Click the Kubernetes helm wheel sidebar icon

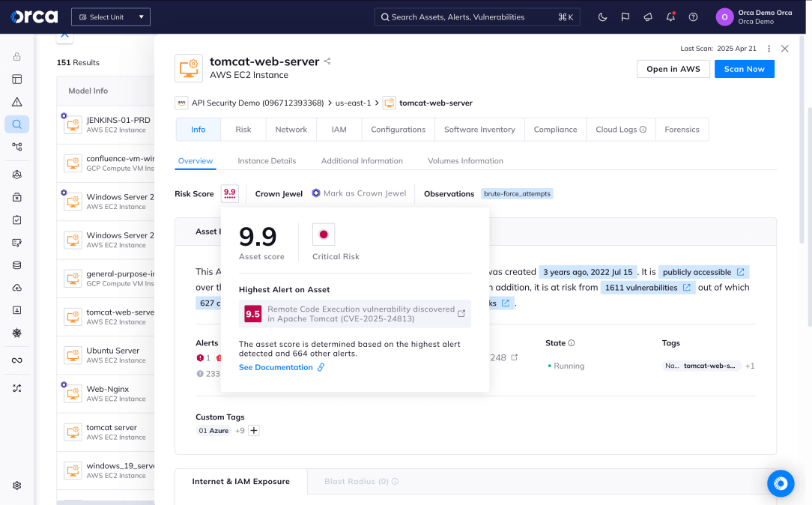17,333
